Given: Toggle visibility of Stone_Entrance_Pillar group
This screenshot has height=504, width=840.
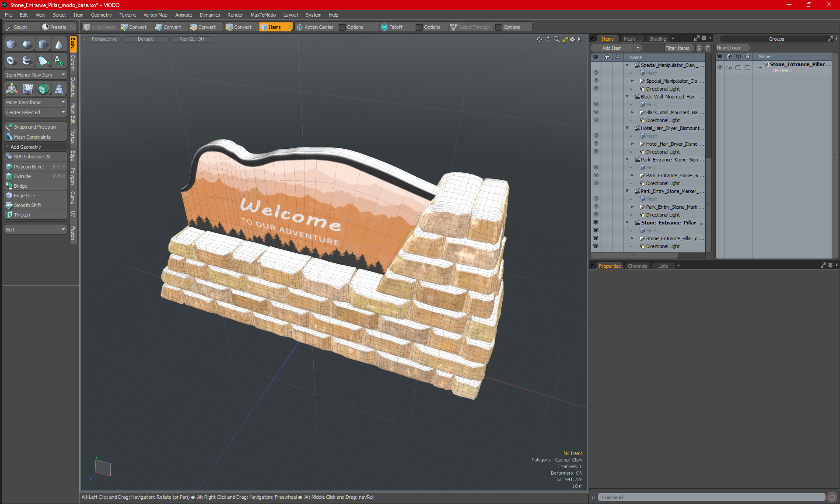Looking at the screenshot, I should pos(720,67).
